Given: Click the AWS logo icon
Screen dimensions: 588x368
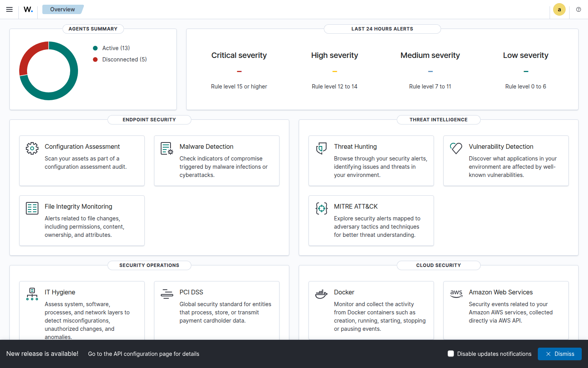Looking at the screenshot, I should pos(456,294).
